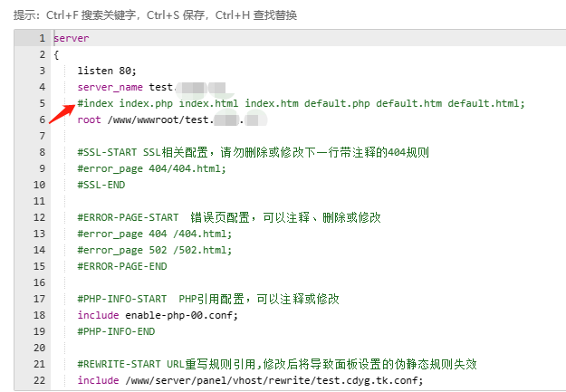Click line number 1 in gutter
This screenshot has height=392, width=566.
point(43,38)
